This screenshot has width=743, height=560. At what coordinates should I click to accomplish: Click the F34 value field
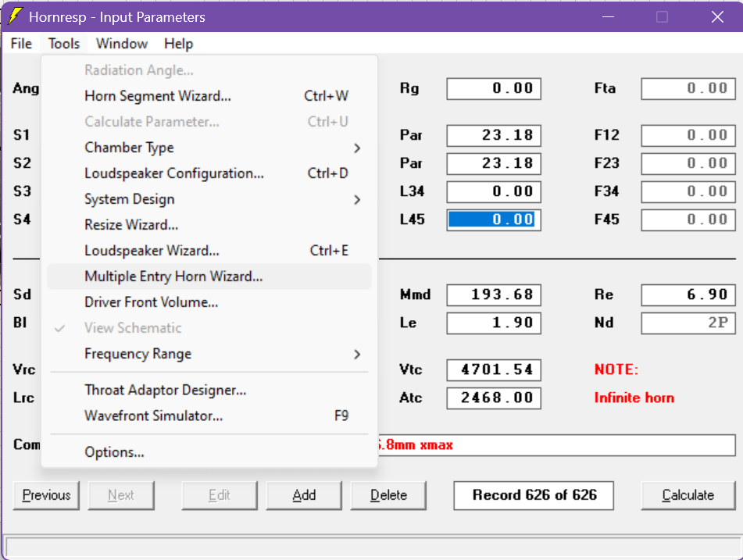pos(688,191)
